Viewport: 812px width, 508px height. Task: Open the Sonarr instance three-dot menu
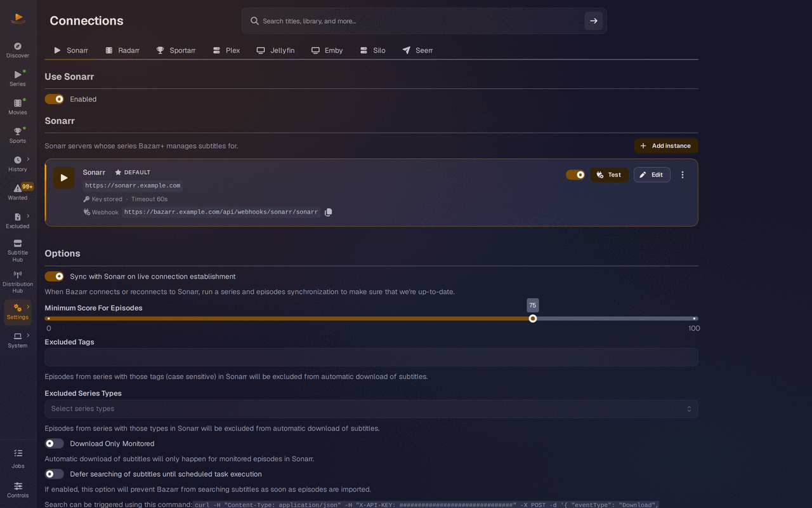[x=683, y=175]
